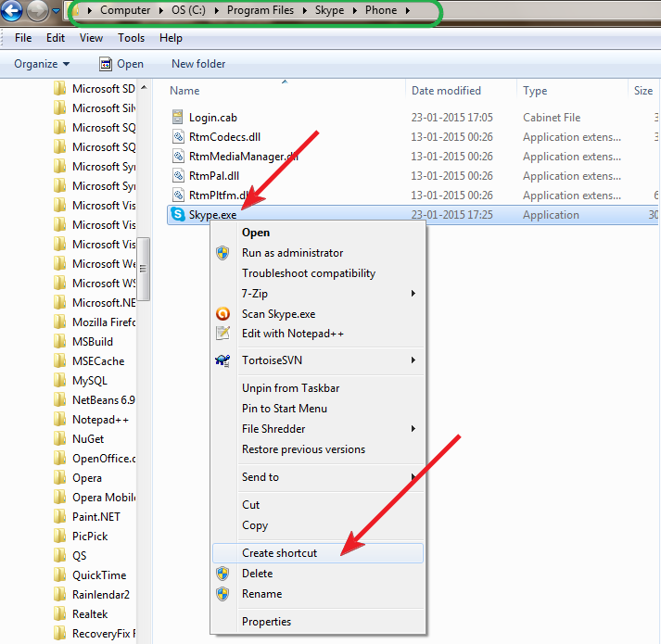This screenshot has width=661, height=644.
Task: Click the MSBuild folder icon
Action: pyautogui.click(x=59, y=341)
